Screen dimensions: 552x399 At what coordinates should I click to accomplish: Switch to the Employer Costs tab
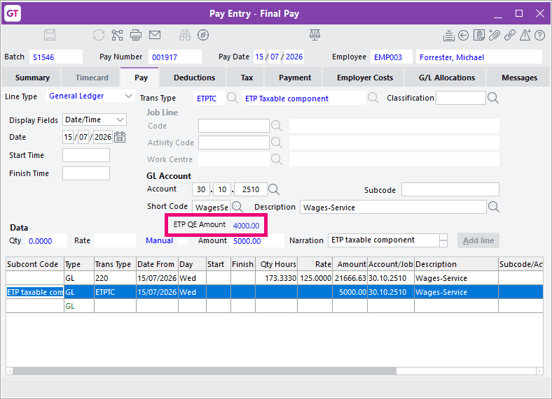[x=365, y=77]
